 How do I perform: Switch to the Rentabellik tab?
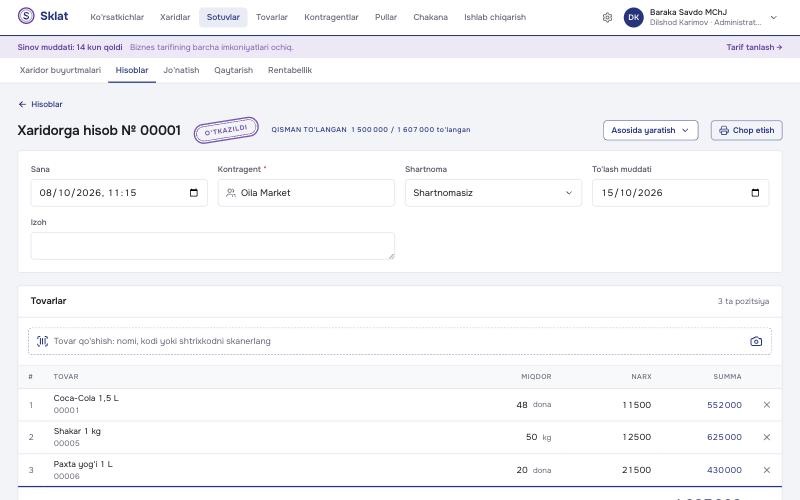[290, 70]
